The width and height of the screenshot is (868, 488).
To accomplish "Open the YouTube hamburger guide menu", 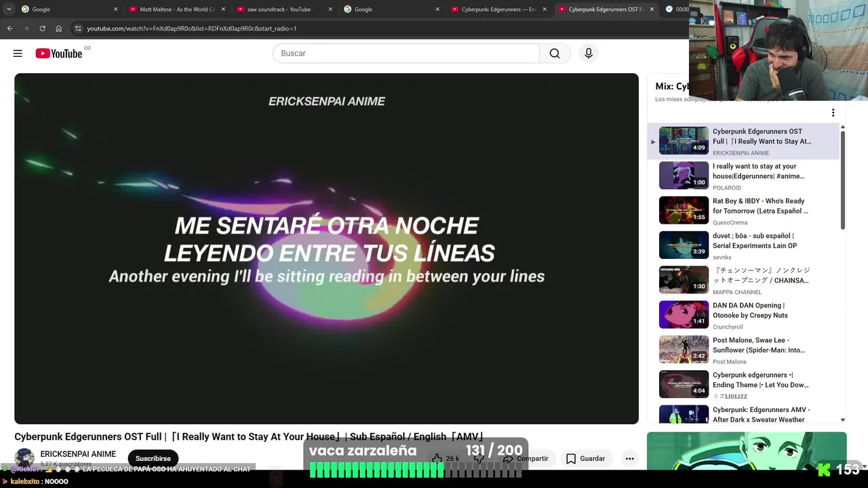I will [x=18, y=54].
